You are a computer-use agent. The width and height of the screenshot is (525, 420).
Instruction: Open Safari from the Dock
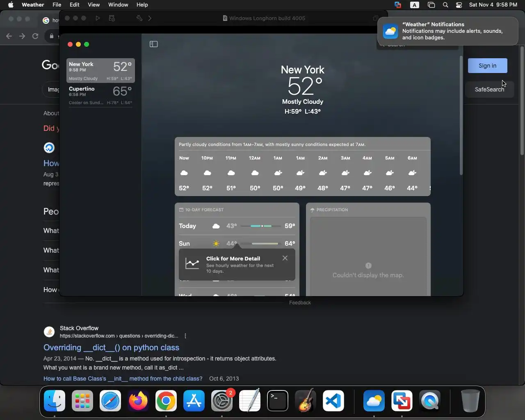tap(110, 401)
